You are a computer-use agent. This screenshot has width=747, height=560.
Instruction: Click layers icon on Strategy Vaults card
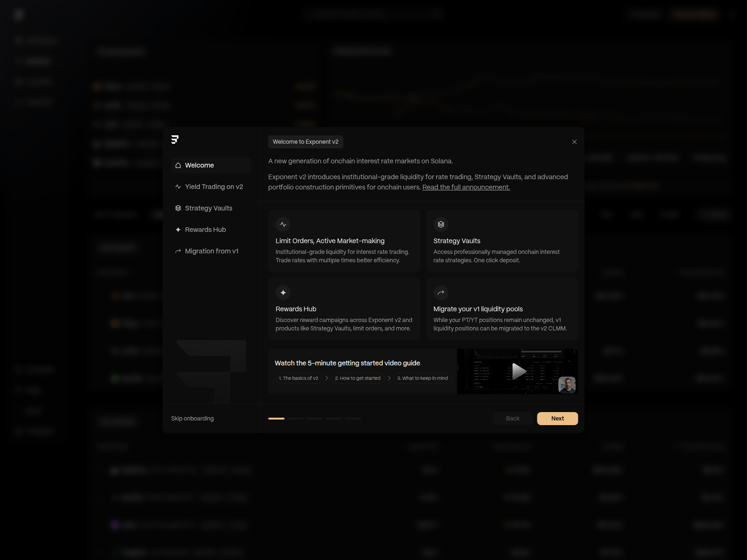coord(441,224)
